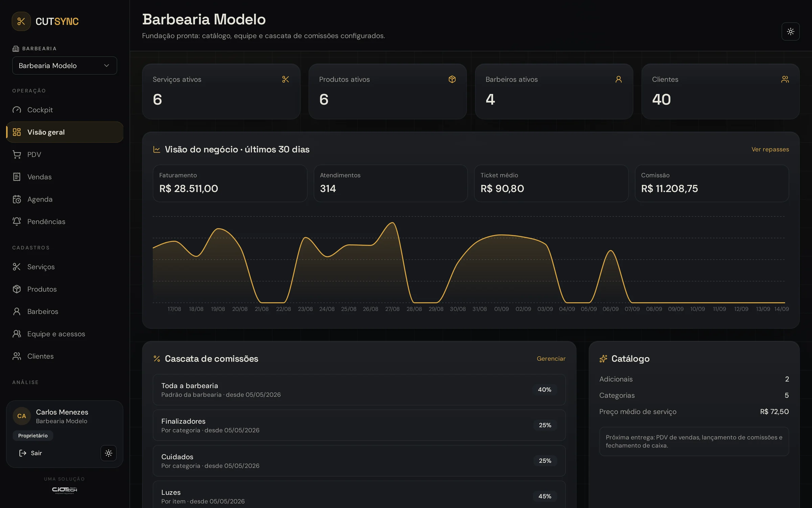Open the Agenda menu item
Image resolution: width=812 pixels, height=508 pixels.
[65, 199]
